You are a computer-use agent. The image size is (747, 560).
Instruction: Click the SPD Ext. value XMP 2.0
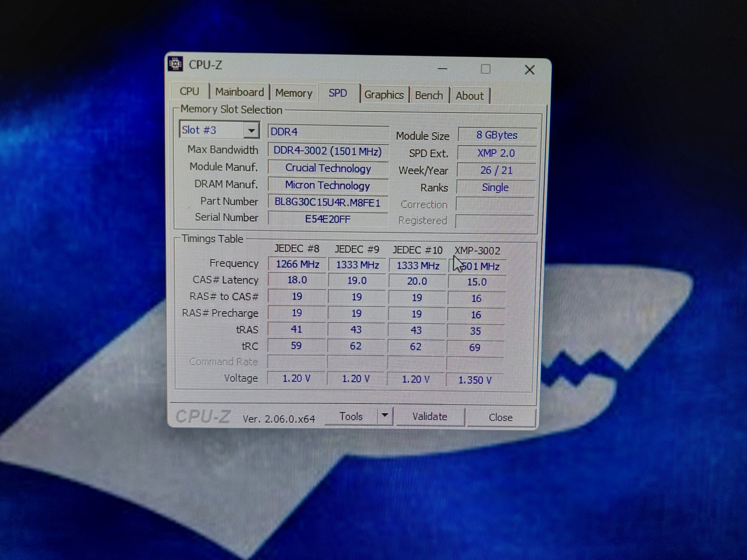pos(496,153)
